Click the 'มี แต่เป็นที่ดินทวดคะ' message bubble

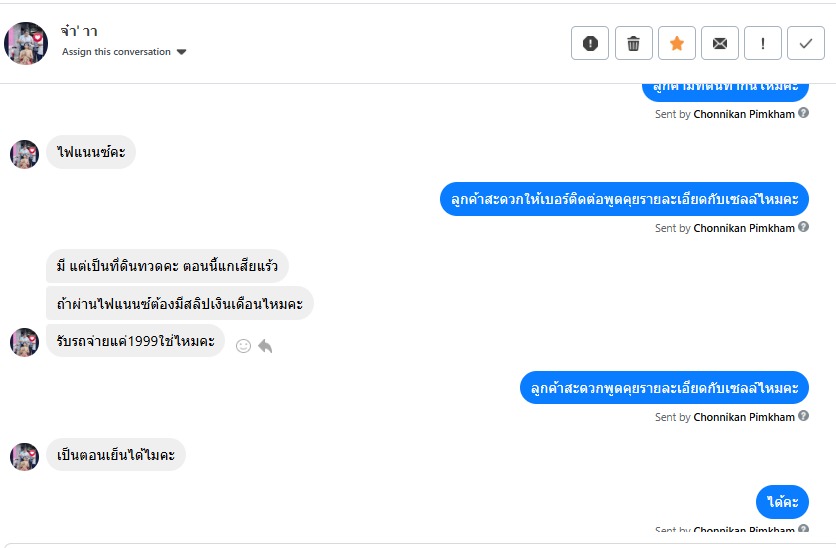point(167,266)
